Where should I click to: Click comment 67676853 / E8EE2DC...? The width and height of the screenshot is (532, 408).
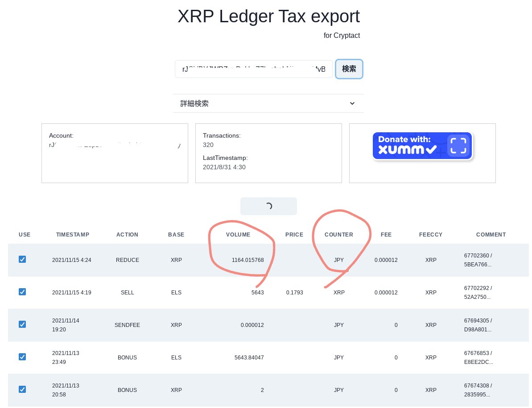tap(478, 358)
